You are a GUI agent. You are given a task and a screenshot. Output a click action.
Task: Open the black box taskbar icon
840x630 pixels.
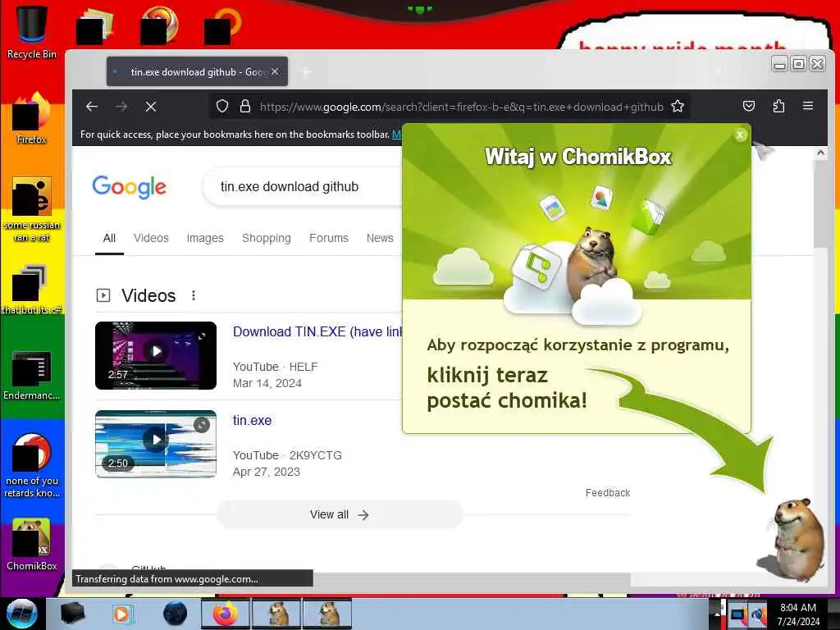click(72, 614)
